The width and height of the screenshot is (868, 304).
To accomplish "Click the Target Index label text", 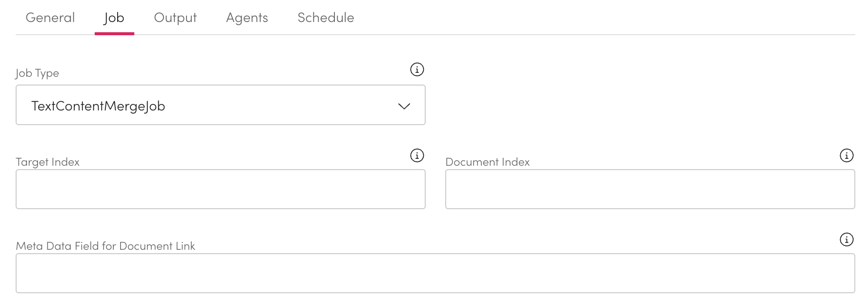I will (47, 162).
